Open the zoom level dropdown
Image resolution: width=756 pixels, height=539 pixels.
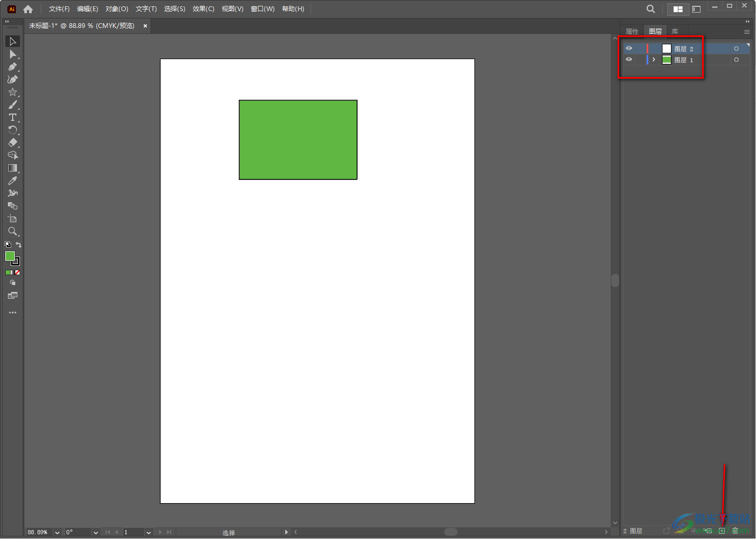57,532
